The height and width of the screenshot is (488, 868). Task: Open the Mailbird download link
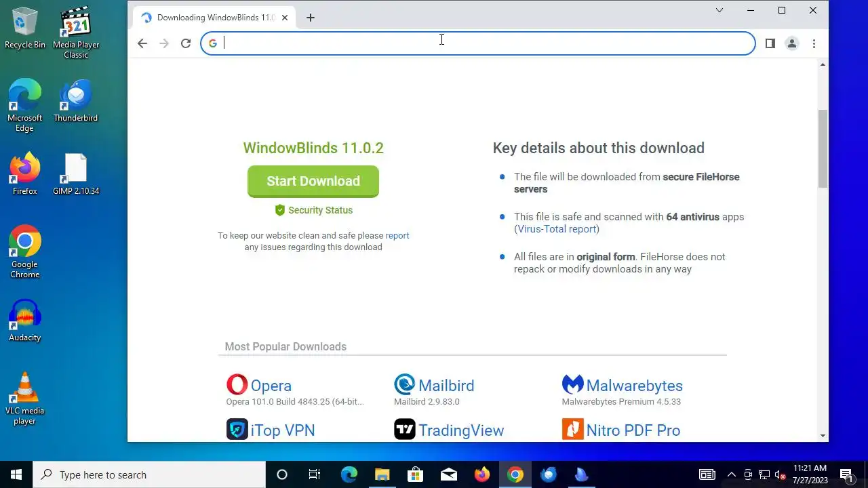(446, 386)
